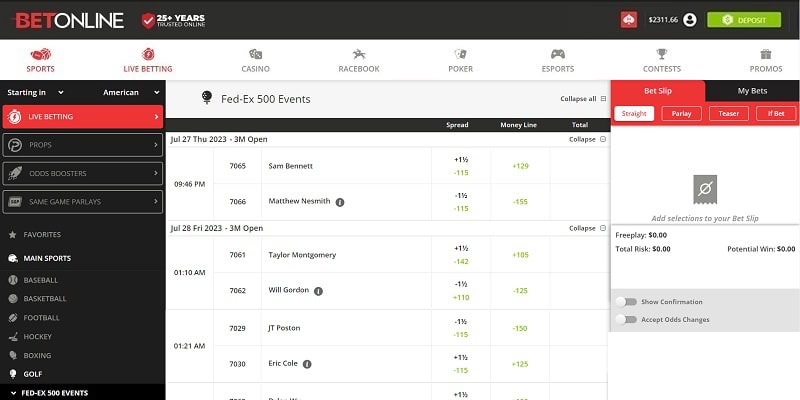Toggle Show Confirmation switch
The image size is (800, 400).
tap(626, 302)
